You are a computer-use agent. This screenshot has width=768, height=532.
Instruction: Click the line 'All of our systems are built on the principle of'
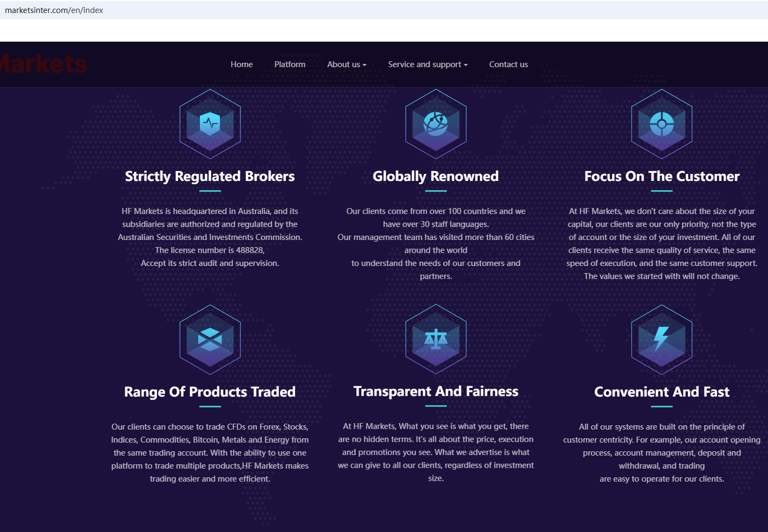click(x=662, y=427)
